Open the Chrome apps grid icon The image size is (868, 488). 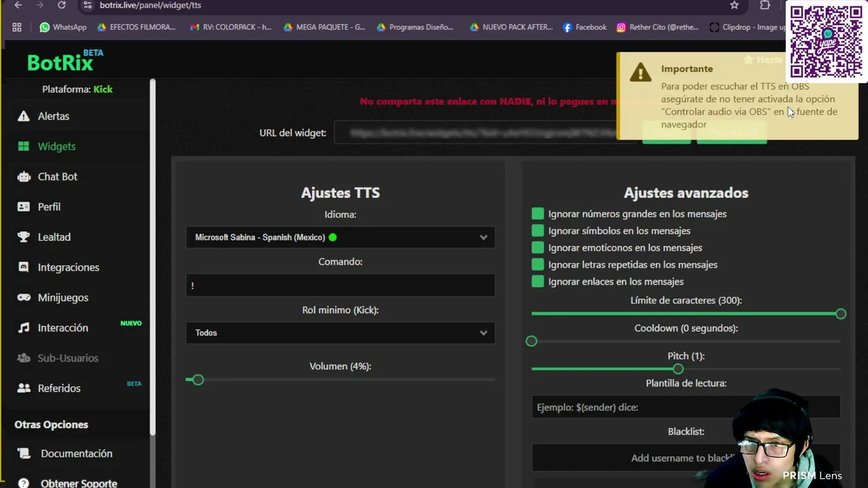click(x=17, y=27)
